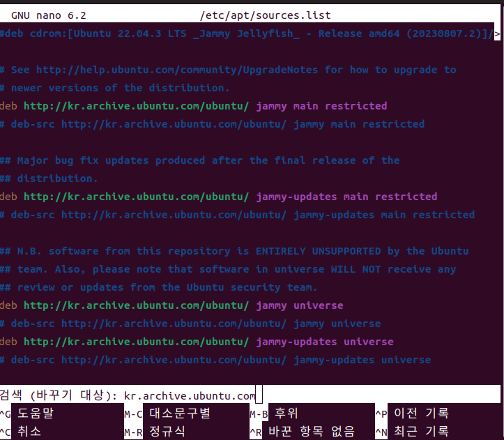The height and width of the screenshot is (440, 504).
Task: Click 'review or updates from the Ubuntu' line
Action: click(x=159, y=287)
